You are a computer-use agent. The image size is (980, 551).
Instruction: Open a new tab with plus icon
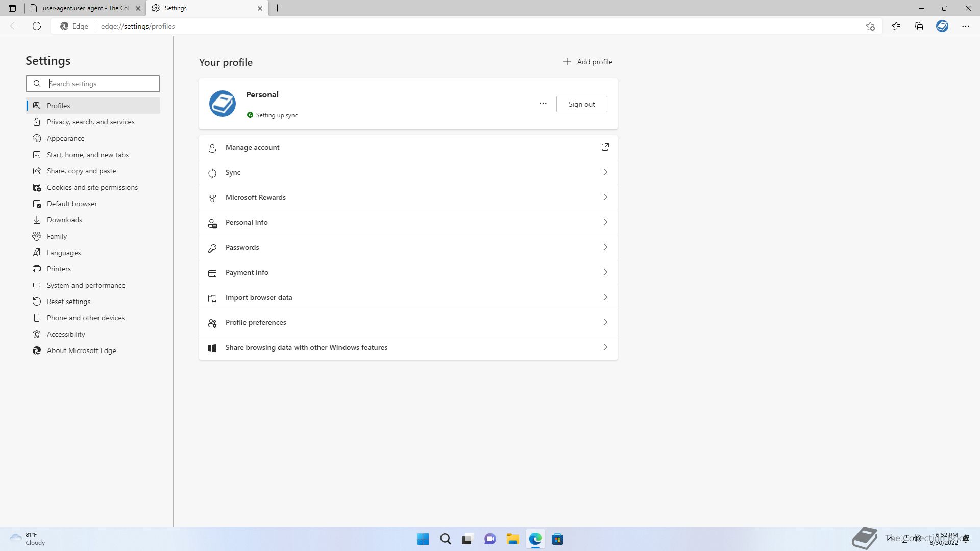click(x=278, y=8)
